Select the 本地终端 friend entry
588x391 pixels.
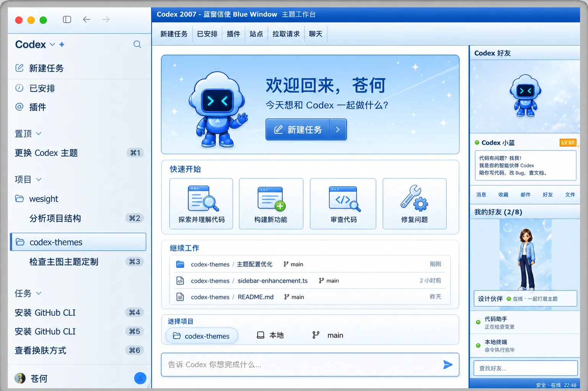coord(525,346)
